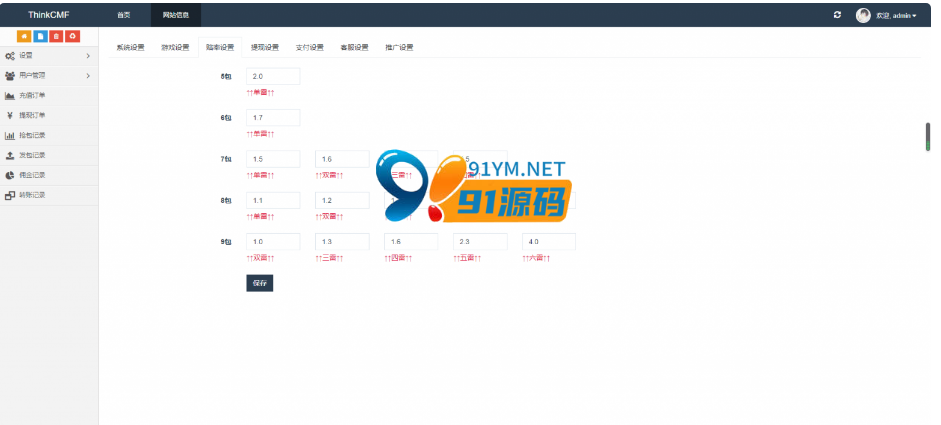This screenshot has width=941, height=425.
Task: Click the orange home shortcut icon
Action: (24, 36)
